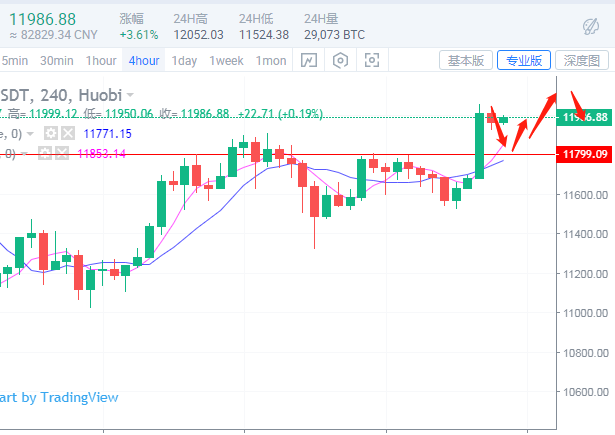Open chart settings hexagon icon
This screenshot has height=435, width=615.
[x=340, y=61]
